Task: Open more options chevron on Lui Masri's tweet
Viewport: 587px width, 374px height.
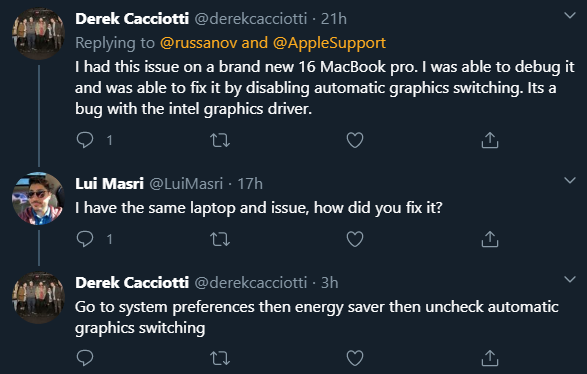Action: 570,180
